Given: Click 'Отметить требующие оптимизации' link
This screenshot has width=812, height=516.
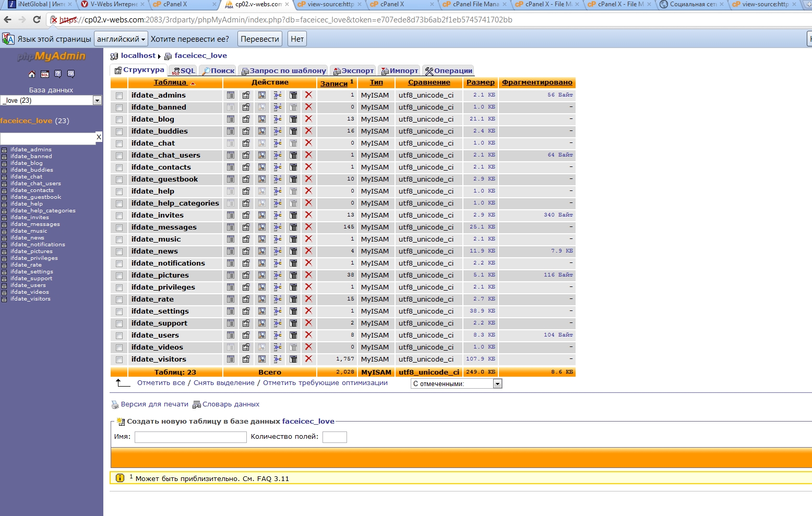Looking at the screenshot, I should (x=325, y=383).
